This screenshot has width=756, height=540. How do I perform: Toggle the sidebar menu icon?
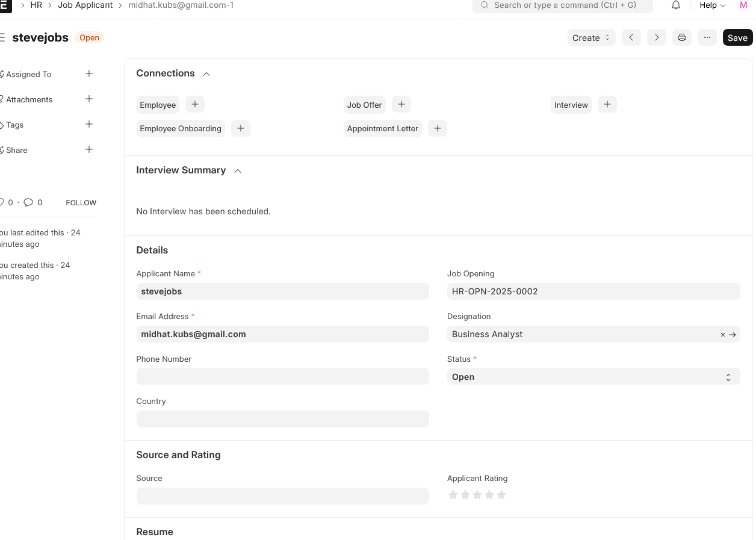(2, 37)
